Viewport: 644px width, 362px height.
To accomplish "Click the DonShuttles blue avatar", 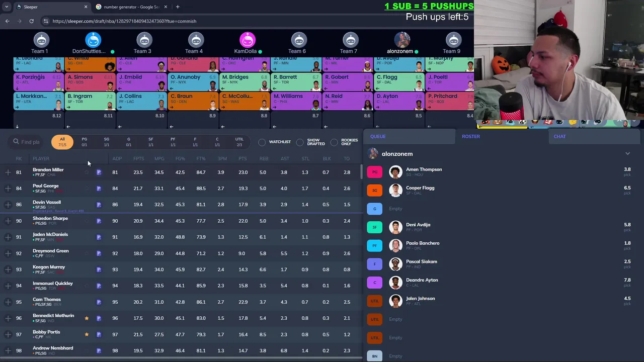I will point(93,40).
